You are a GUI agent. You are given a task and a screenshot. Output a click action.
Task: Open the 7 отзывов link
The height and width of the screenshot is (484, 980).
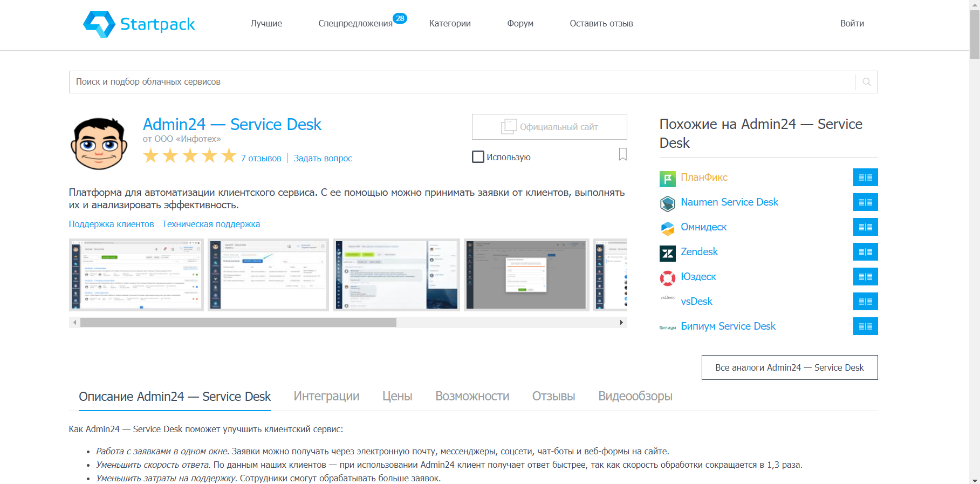point(261,158)
